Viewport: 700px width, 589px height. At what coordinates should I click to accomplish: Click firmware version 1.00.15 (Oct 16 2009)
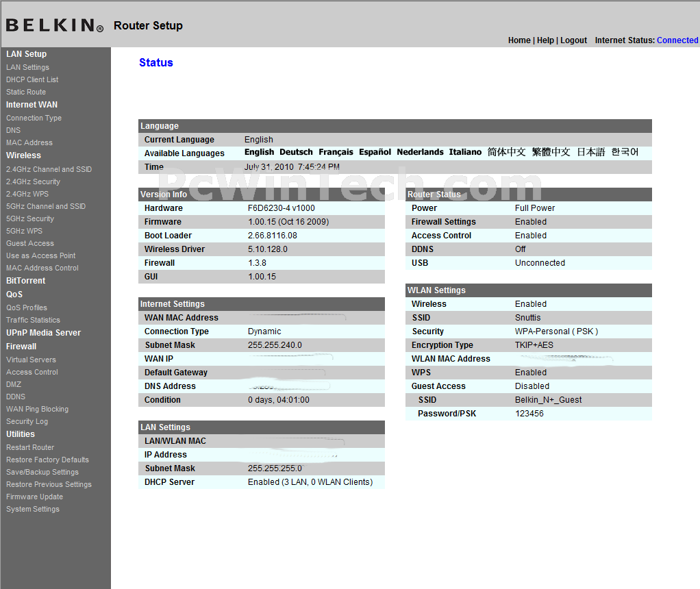coord(288,222)
